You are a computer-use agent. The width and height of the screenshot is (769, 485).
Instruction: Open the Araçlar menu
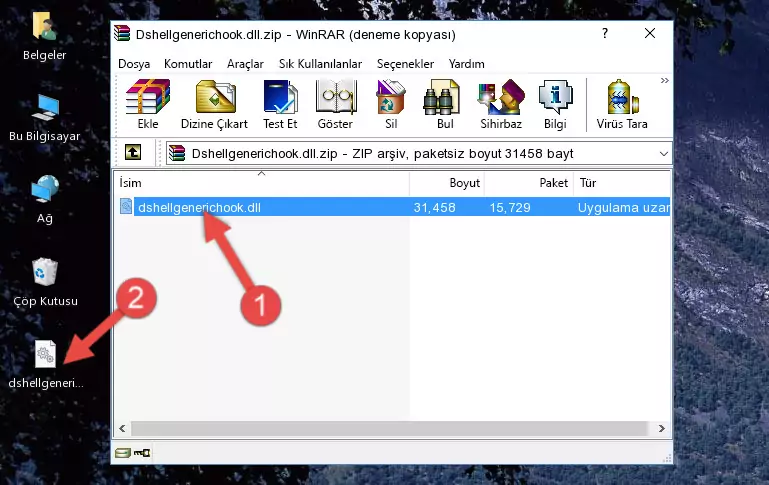245,64
